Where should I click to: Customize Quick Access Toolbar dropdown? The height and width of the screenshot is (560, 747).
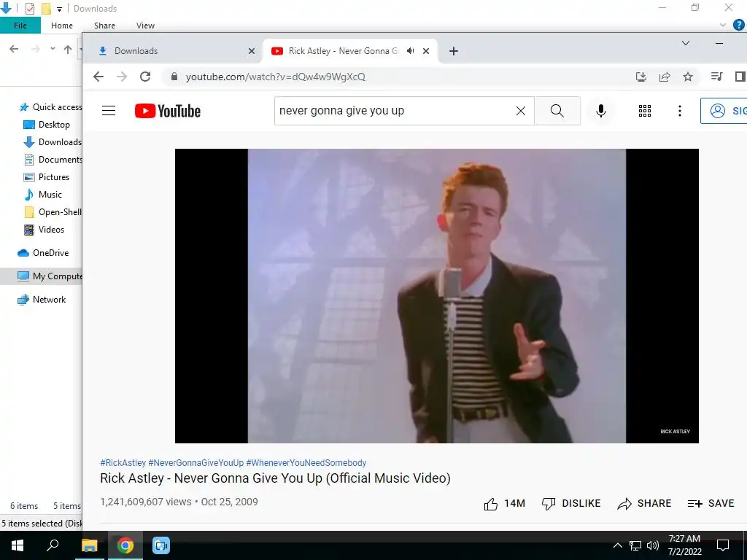point(59,9)
